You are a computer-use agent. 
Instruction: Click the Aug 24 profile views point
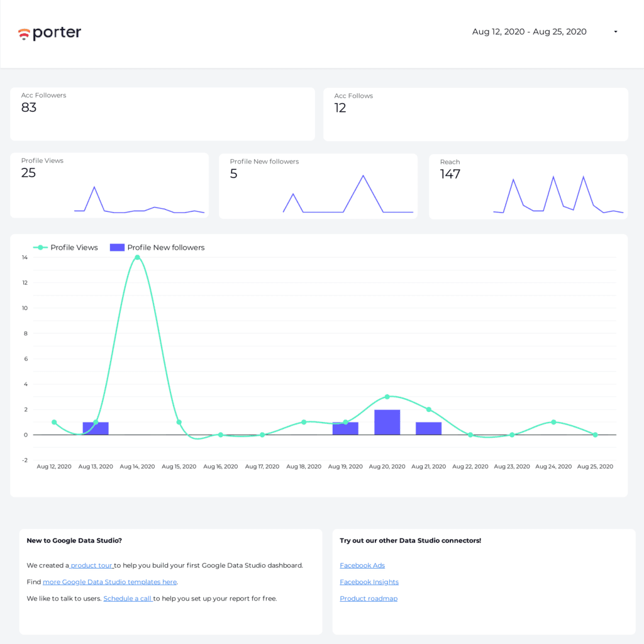click(x=553, y=422)
